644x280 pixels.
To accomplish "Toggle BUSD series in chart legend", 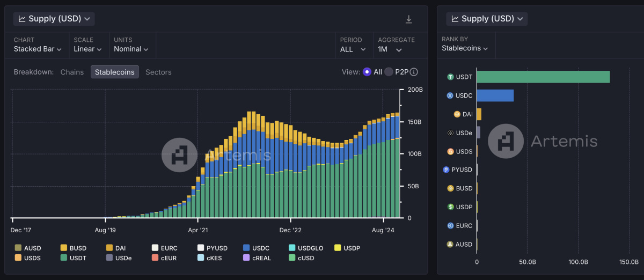I will click(74, 248).
